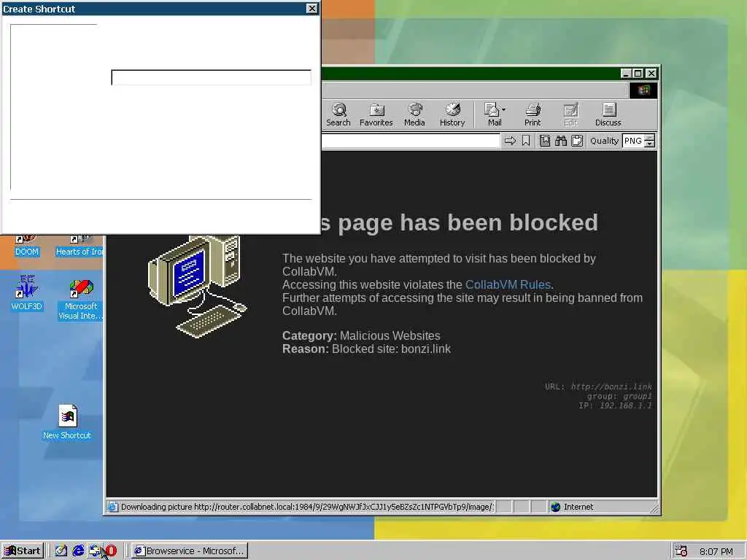Click the 8:07 PM clock

tap(716, 551)
